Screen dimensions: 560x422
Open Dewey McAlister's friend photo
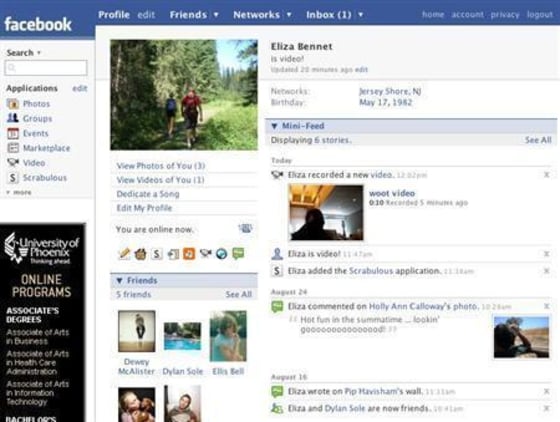[137, 331]
